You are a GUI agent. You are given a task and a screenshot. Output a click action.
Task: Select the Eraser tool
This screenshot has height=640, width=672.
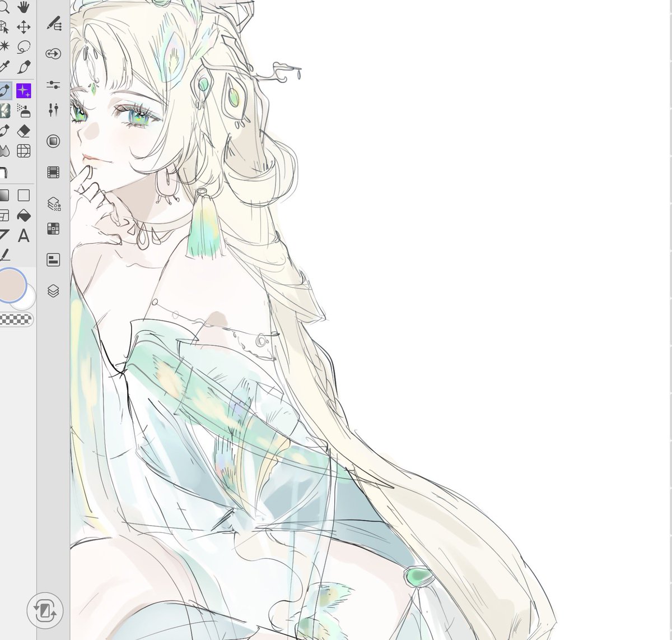point(24,131)
